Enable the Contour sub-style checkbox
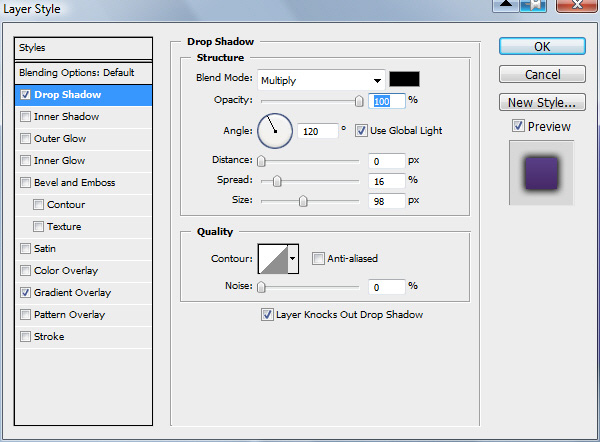This screenshot has width=600, height=442. point(38,204)
